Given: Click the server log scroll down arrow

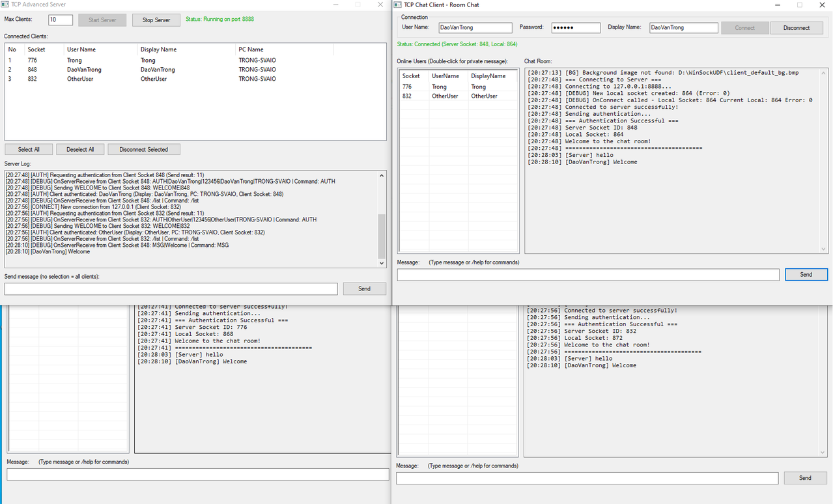Looking at the screenshot, I should [382, 263].
